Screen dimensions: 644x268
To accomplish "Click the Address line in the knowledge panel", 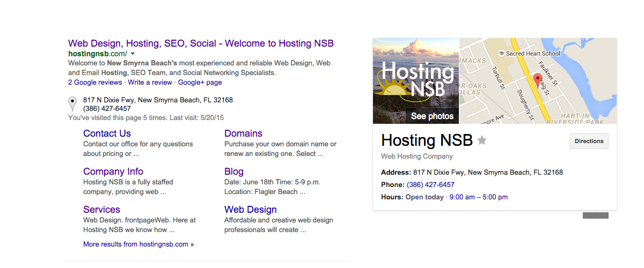I will click(x=472, y=173).
